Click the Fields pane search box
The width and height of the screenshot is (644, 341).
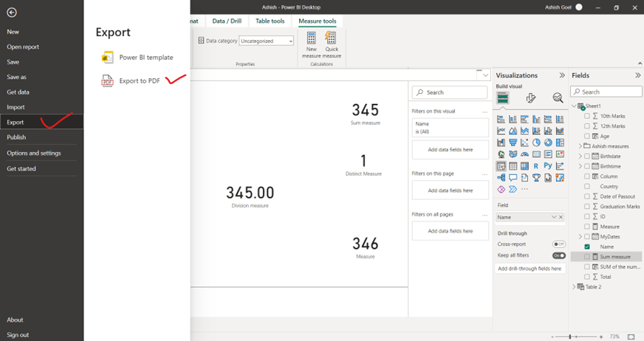pyautogui.click(x=610, y=92)
